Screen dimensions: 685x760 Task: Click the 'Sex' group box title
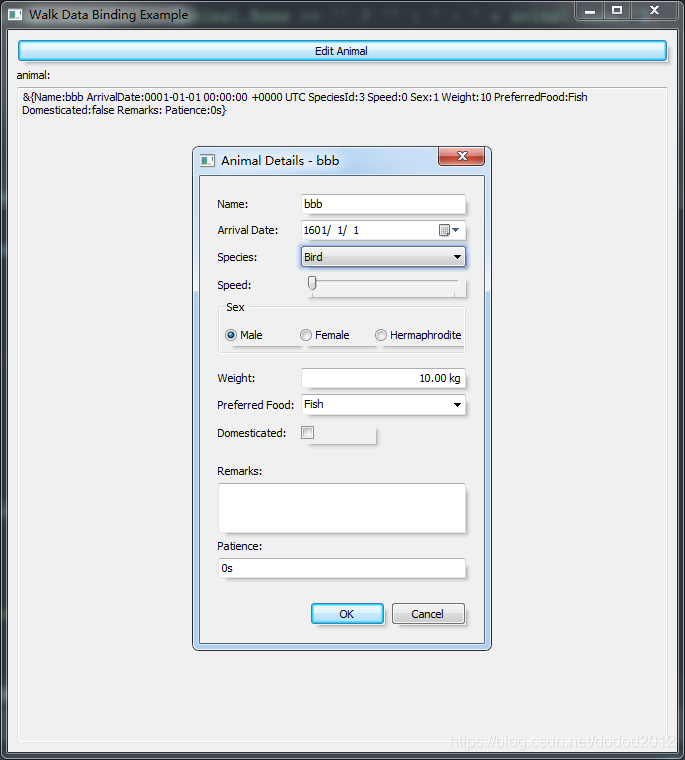(x=235, y=307)
